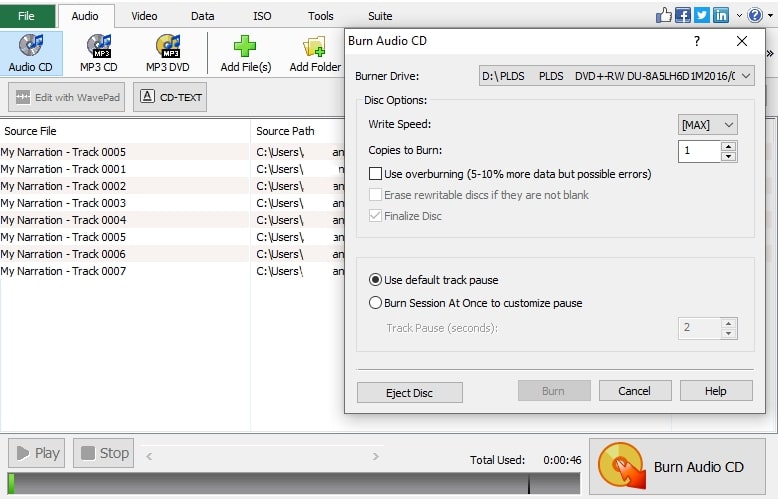
Task: Cancel the Burn Audio CD dialog
Action: [x=635, y=391]
